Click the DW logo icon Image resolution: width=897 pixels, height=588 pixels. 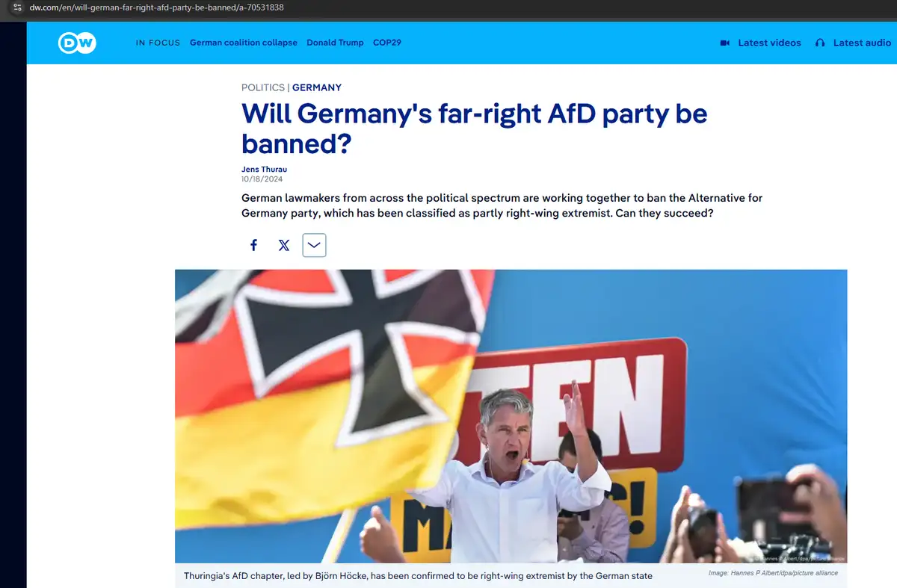tap(77, 43)
